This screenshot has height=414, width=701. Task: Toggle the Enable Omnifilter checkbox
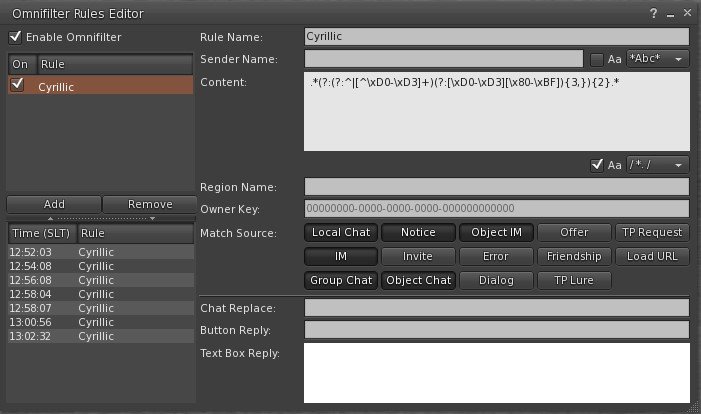point(15,37)
